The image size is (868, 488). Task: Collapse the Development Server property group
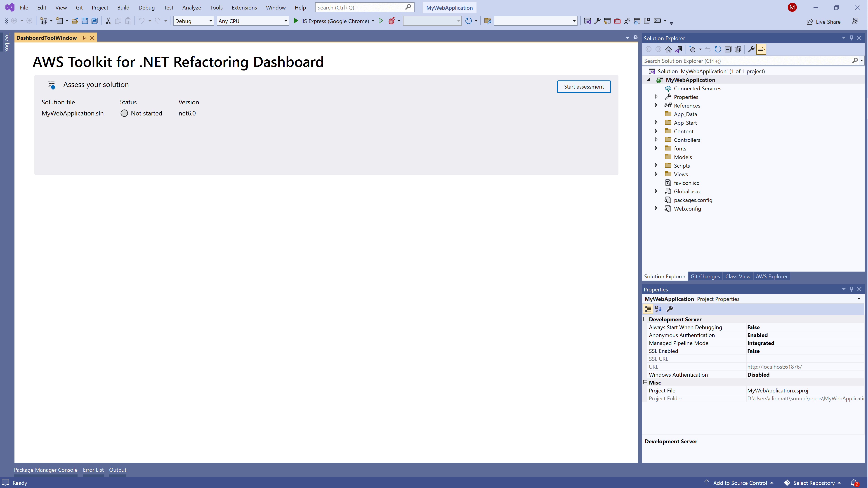pos(646,319)
